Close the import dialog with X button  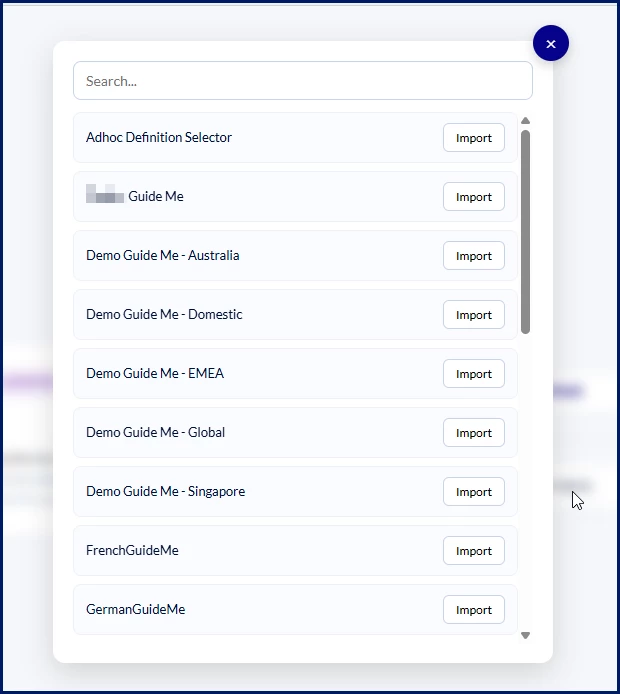click(x=551, y=43)
